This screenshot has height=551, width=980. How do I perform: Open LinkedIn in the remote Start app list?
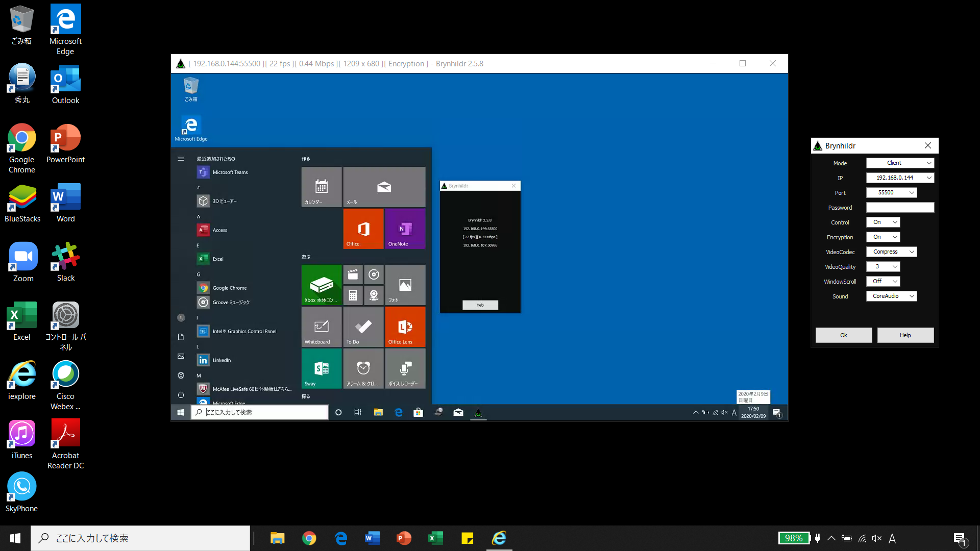pos(244,360)
